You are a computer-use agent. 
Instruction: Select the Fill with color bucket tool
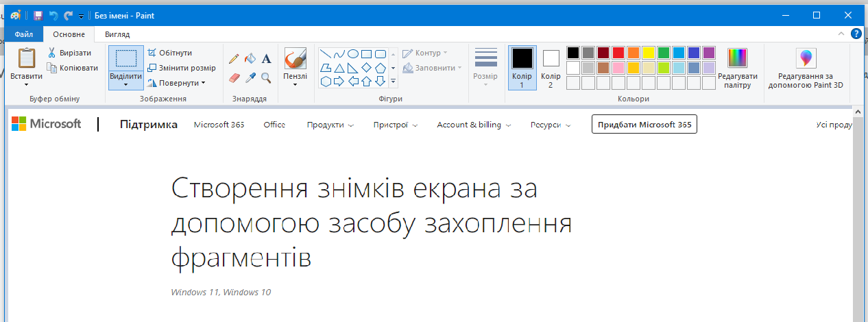point(250,60)
